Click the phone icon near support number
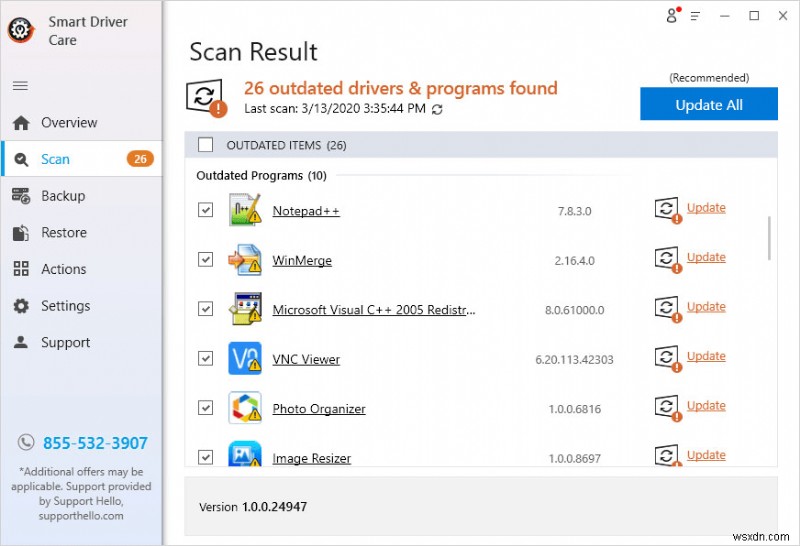800x546 pixels. coord(26,442)
